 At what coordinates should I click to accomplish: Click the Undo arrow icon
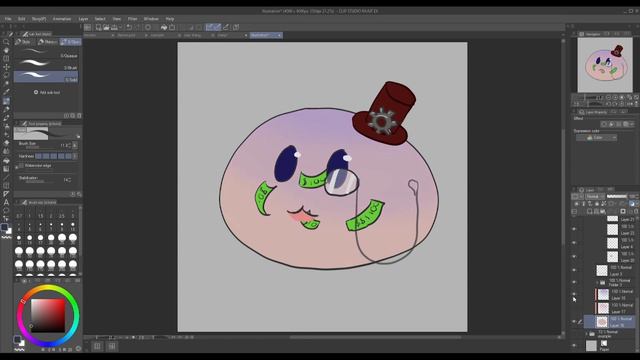tap(129, 27)
